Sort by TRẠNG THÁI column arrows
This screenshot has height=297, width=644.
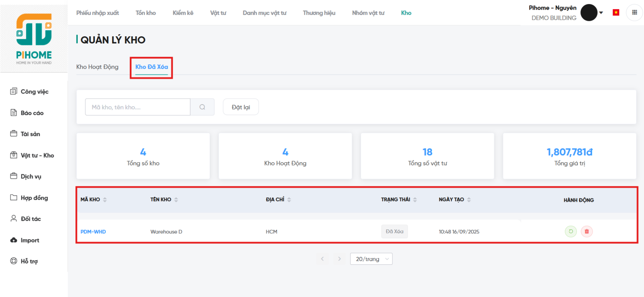[x=415, y=200]
